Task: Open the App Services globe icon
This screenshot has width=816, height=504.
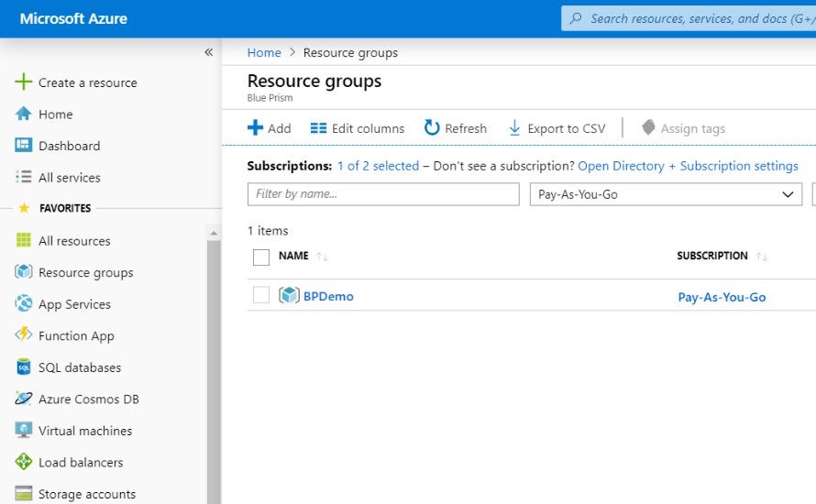Action: (24, 304)
